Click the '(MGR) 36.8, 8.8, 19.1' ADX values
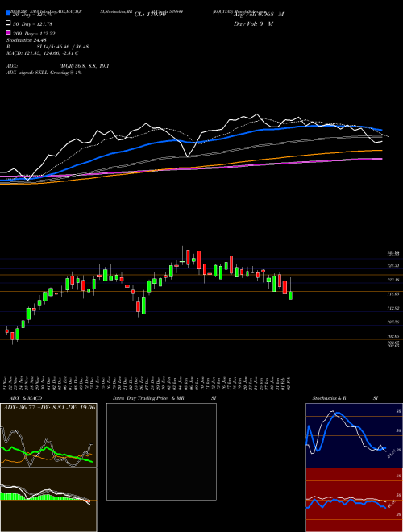 (x=84, y=66)
